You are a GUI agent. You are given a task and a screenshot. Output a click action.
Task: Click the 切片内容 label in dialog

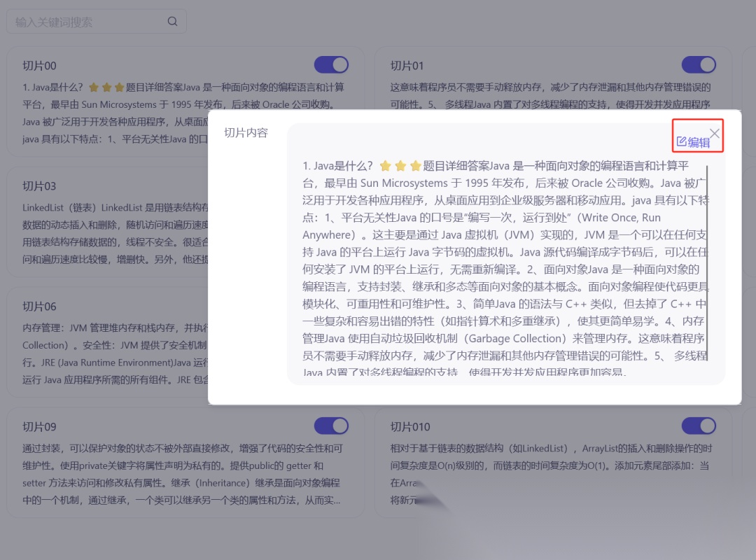pyautogui.click(x=246, y=132)
